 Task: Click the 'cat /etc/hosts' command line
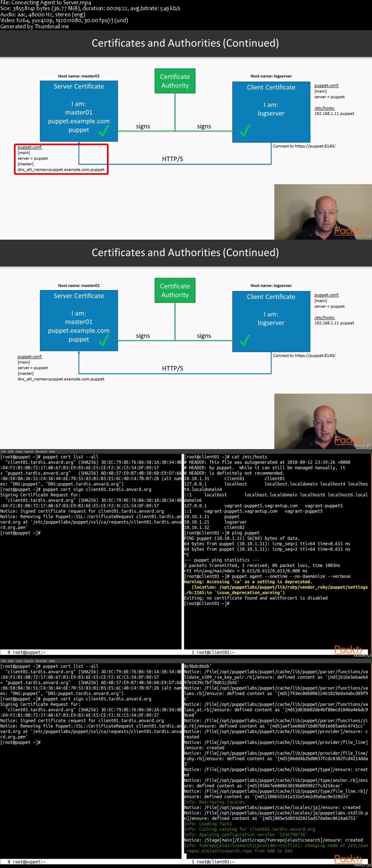(x=226, y=457)
